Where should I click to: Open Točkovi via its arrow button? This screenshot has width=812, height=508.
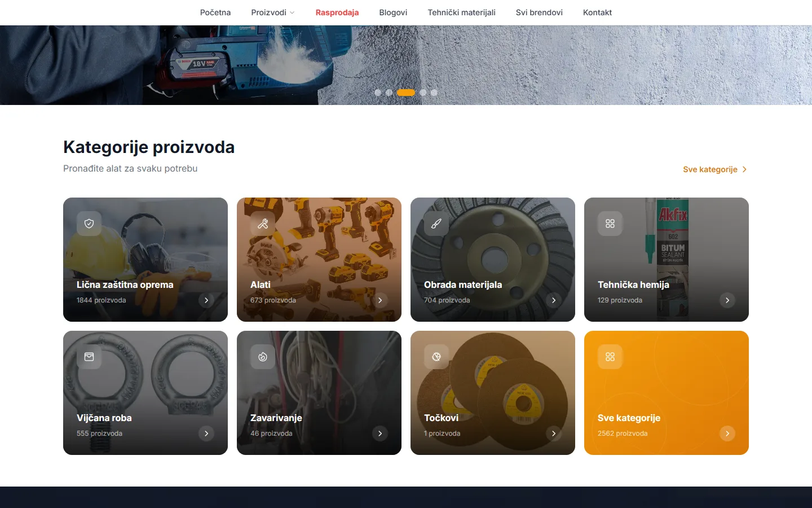pyautogui.click(x=554, y=433)
